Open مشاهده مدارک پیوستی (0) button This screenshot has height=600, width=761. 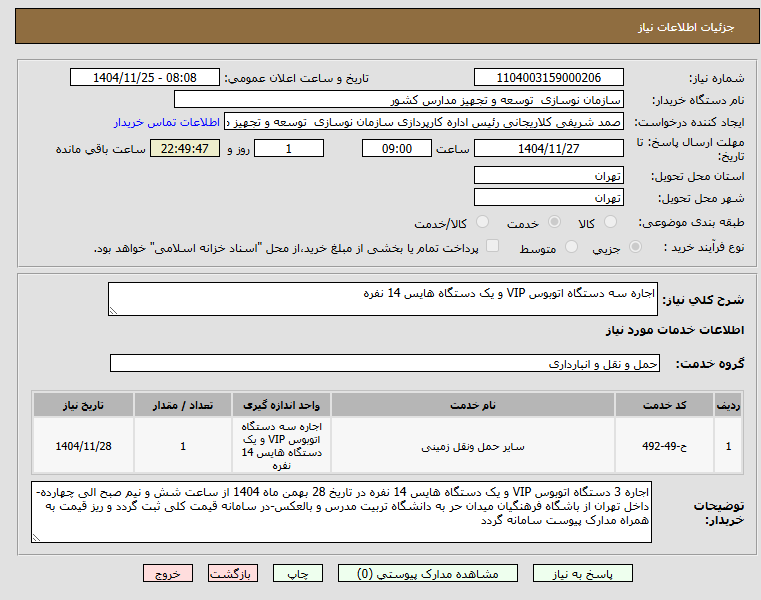click(x=428, y=573)
